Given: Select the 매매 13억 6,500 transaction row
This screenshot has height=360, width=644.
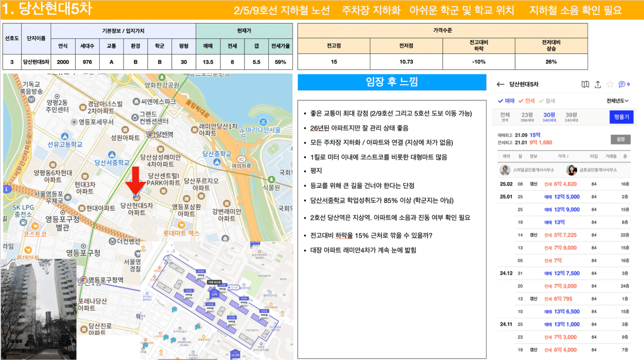Looking at the screenshot, I should [x=564, y=311].
